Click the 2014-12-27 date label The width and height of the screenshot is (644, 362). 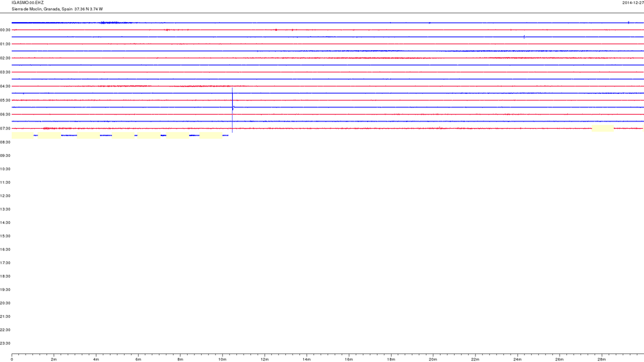tap(633, 3)
